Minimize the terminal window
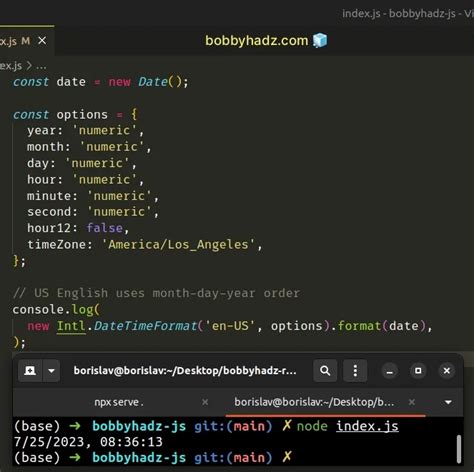The image size is (474, 472). (x=390, y=371)
